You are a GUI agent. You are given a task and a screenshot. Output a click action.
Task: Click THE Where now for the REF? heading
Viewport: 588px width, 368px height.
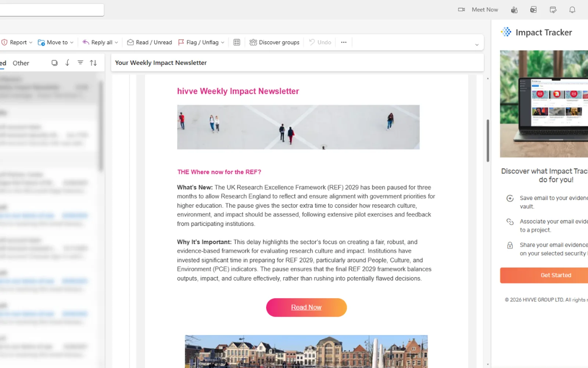click(x=219, y=172)
